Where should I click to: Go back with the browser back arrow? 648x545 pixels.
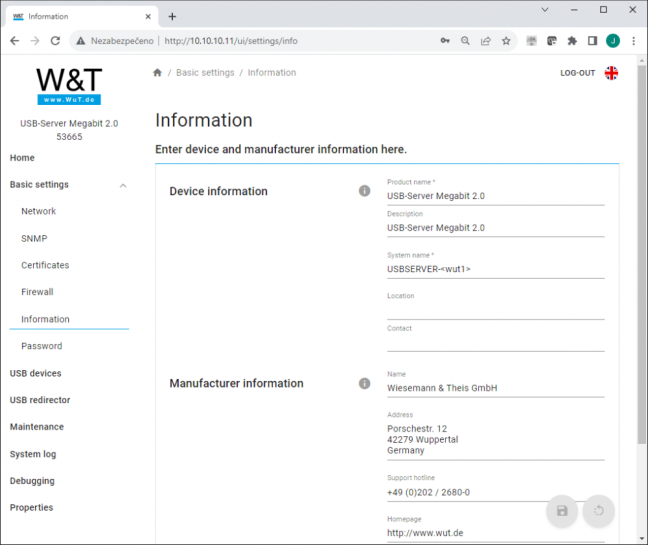pyautogui.click(x=14, y=41)
